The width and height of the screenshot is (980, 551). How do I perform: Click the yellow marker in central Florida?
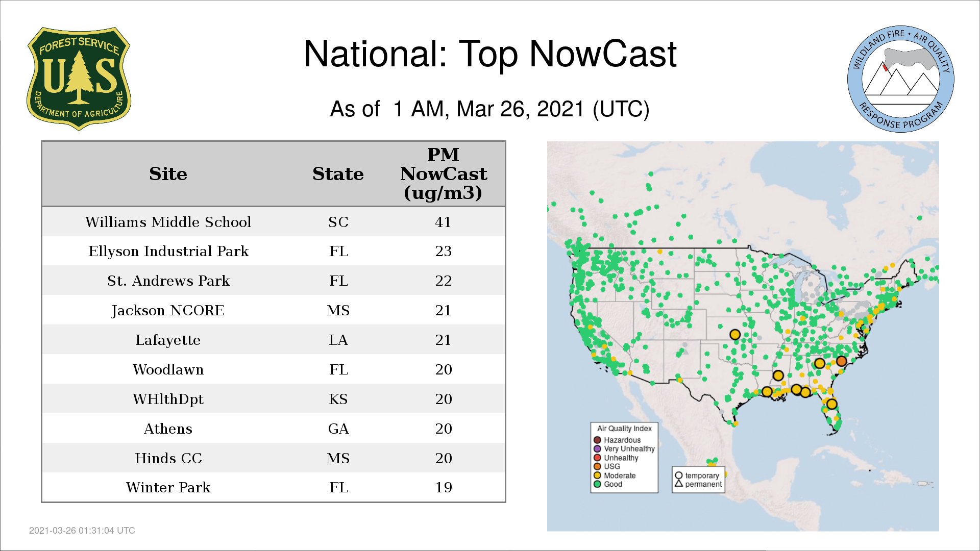[831, 404]
